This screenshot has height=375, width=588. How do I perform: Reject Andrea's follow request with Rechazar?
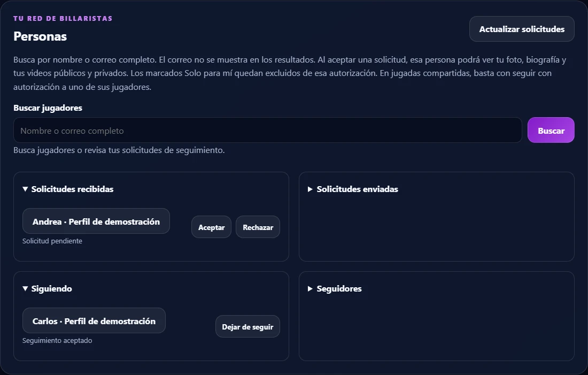click(258, 227)
